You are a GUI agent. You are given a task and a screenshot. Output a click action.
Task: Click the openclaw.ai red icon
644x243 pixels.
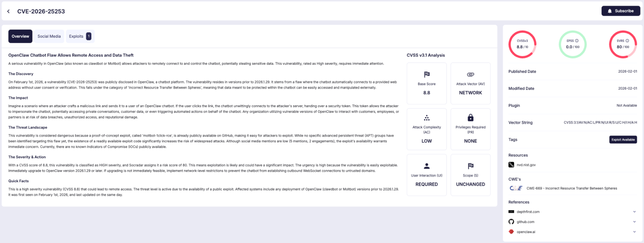511,232
